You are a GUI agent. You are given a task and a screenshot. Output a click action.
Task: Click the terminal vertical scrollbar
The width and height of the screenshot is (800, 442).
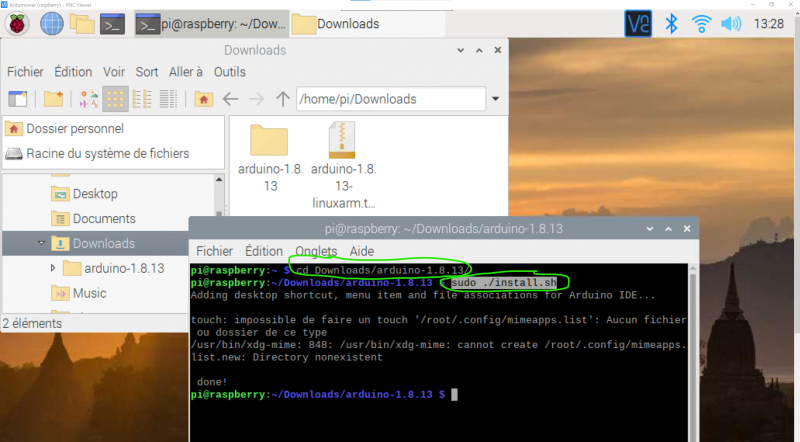pos(692,352)
